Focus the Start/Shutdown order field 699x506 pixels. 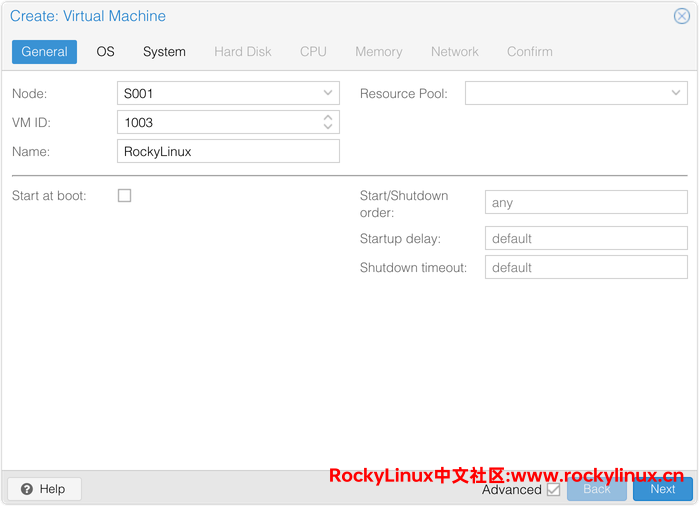(586, 203)
